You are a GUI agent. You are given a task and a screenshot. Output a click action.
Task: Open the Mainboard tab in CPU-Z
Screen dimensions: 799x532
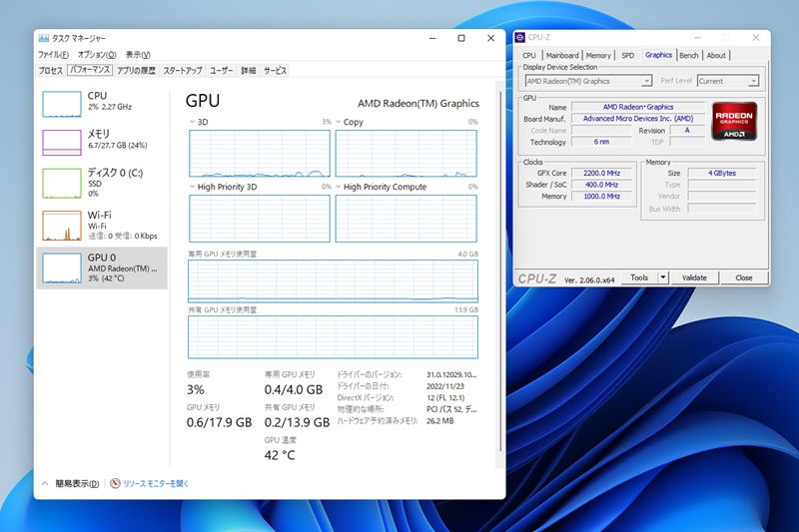pos(562,56)
